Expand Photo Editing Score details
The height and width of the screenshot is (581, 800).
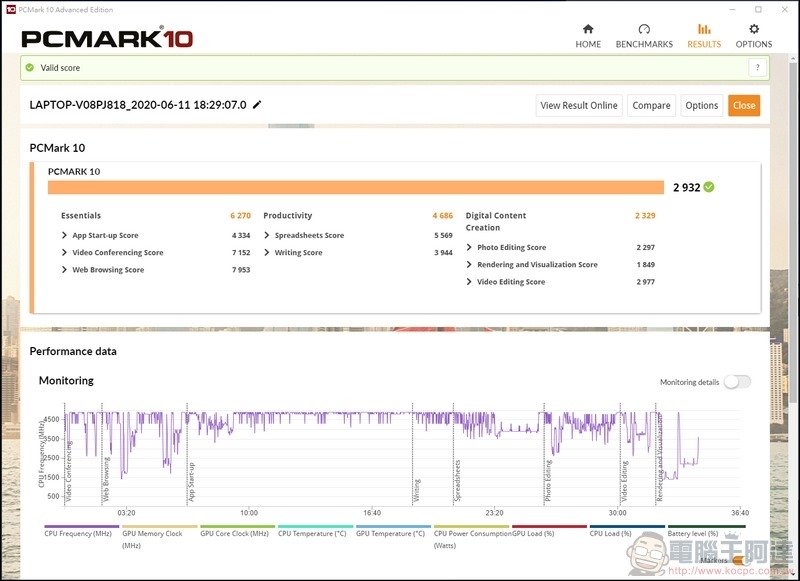[x=470, y=247]
